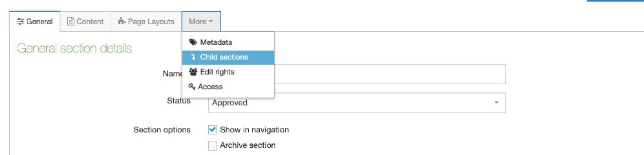Click the puzzle icon on Page Layouts
Viewport: 644px width, 155px height.
pos(122,21)
